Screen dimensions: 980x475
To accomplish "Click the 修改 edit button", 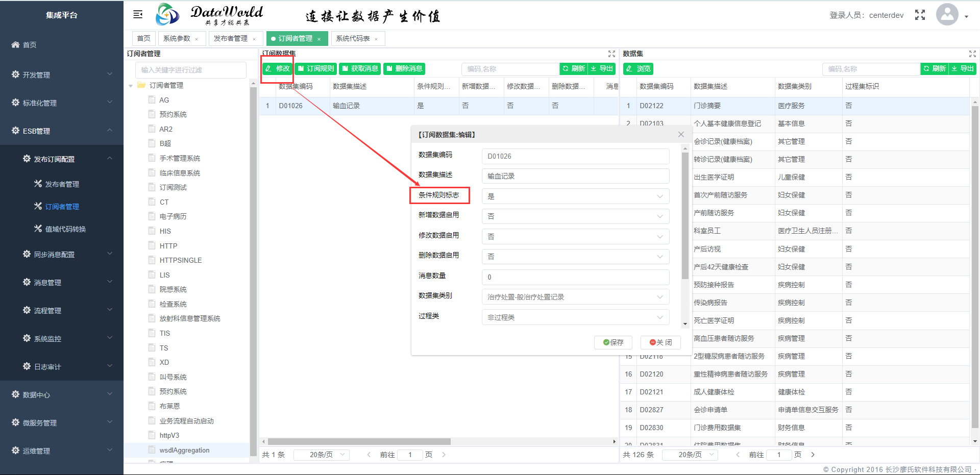I will (278, 68).
